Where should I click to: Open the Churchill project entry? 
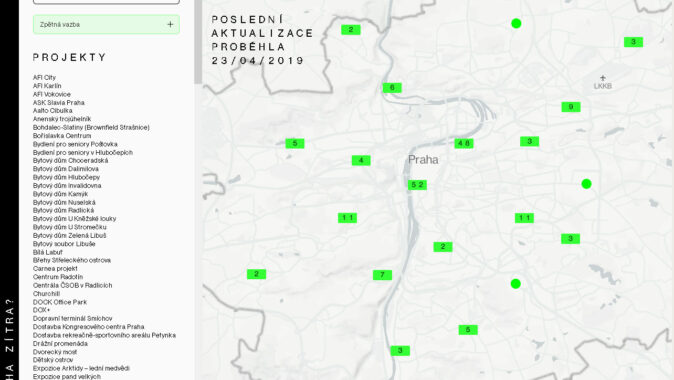(x=46, y=294)
